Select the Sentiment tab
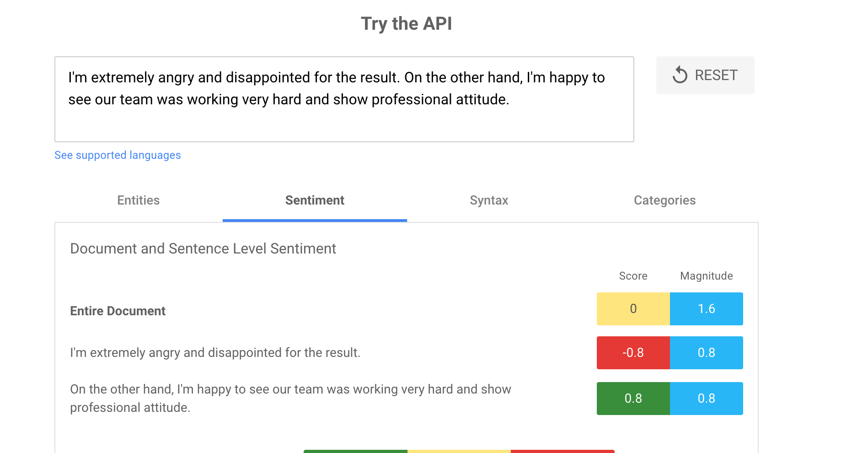Image resolution: width=868 pixels, height=453 pixels. pos(315,200)
